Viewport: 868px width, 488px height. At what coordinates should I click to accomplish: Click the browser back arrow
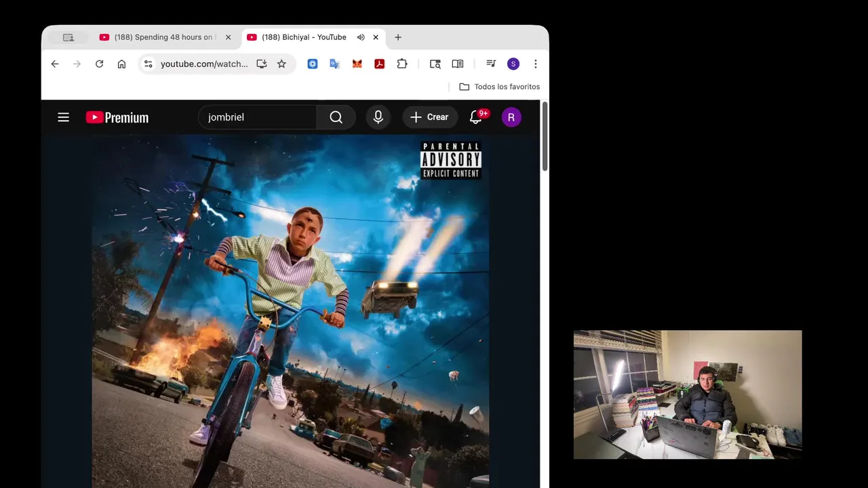(55, 64)
